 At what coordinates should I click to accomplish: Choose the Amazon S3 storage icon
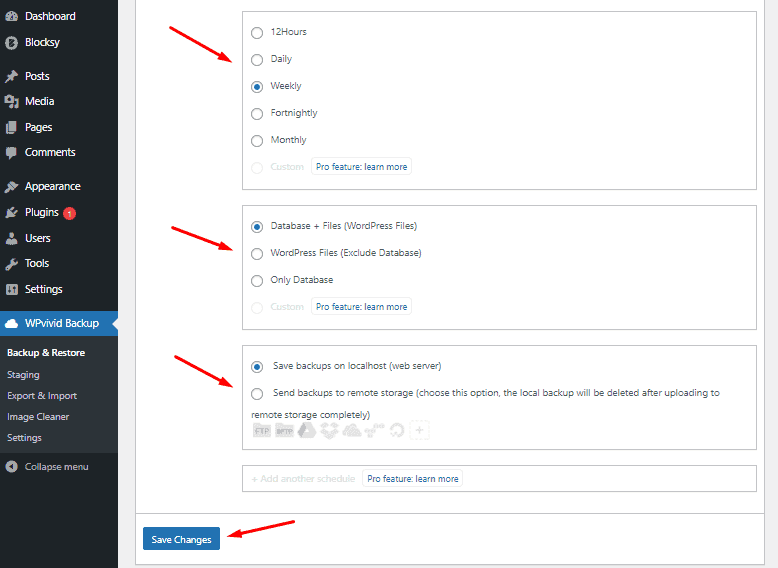[374, 430]
